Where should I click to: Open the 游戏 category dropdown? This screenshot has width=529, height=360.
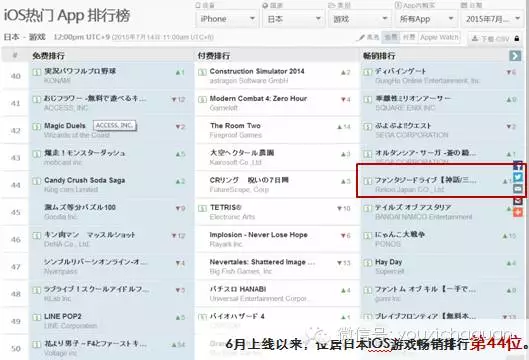pyautogui.click(x=359, y=19)
